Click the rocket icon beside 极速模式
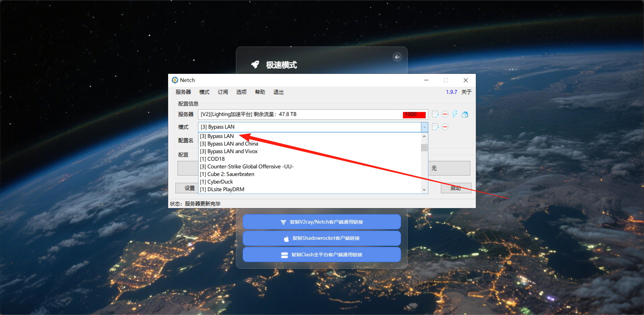This screenshot has width=644, height=315. point(255,64)
